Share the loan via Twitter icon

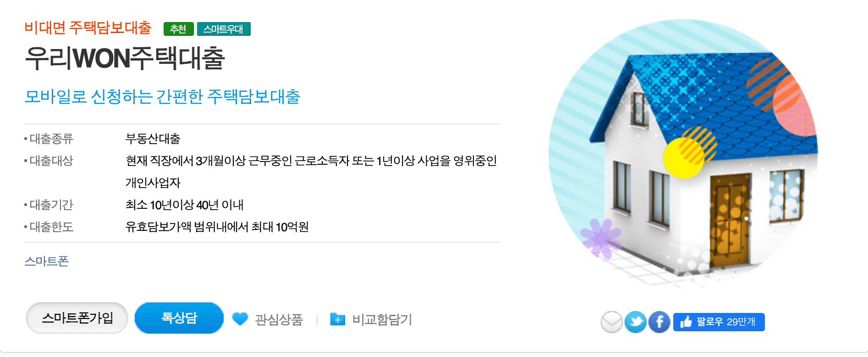636,322
